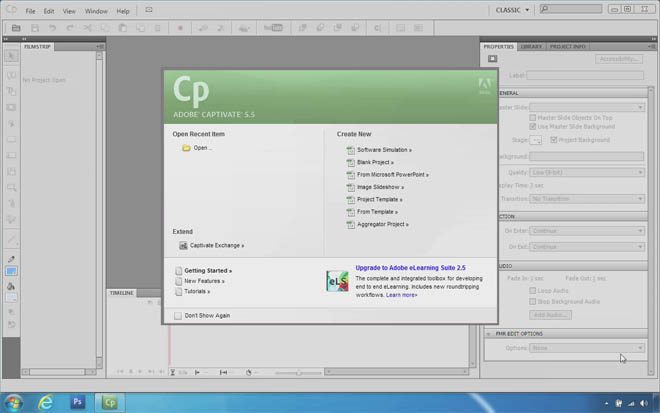
Task: Check the Don't Show Again checkbox
Action: pyautogui.click(x=178, y=316)
